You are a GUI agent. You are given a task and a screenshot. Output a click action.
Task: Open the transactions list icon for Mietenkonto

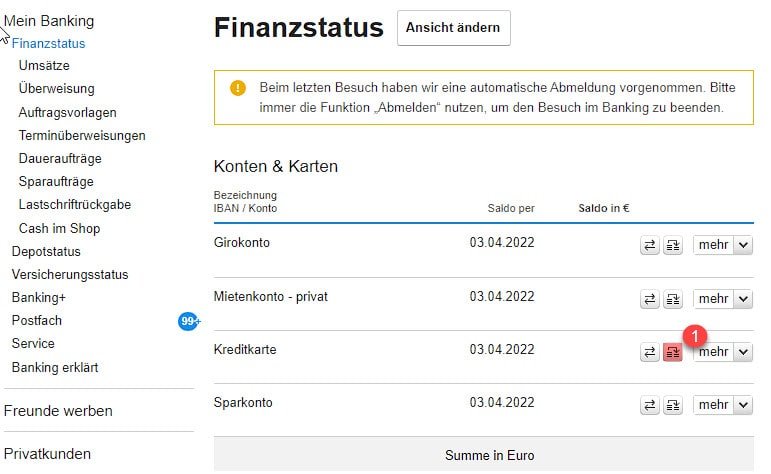(673, 299)
